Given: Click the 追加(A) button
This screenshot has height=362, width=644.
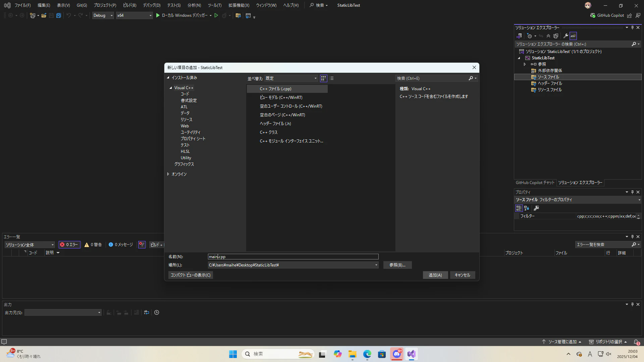Looking at the screenshot, I should tap(435, 275).
